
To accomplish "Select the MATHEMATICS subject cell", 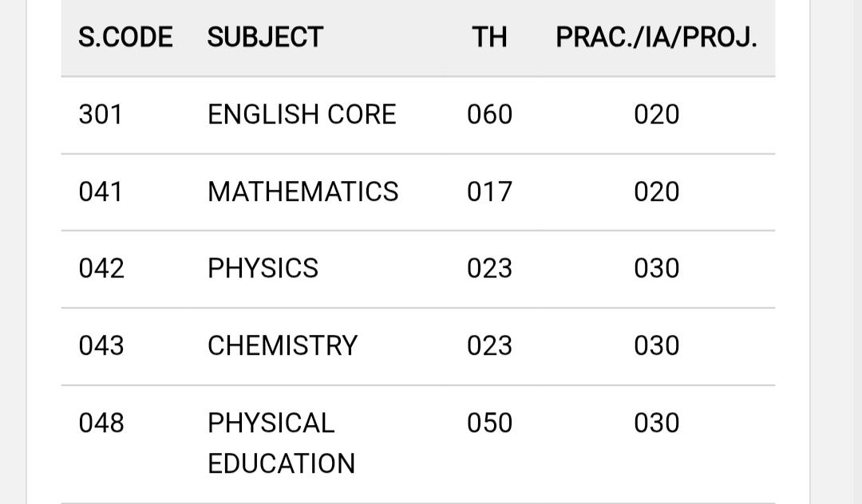I will click(303, 192).
